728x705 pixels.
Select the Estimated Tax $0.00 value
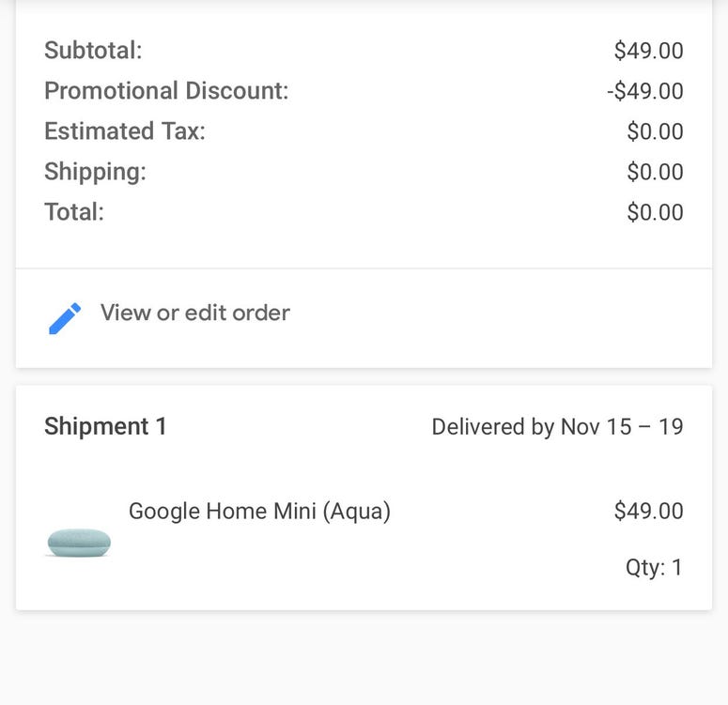(655, 131)
